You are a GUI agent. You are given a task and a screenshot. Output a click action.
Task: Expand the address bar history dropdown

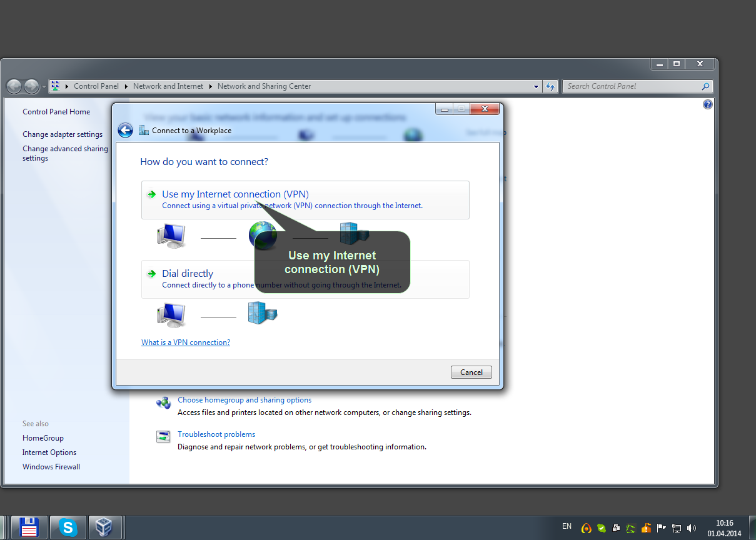click(x=536, y=86)
